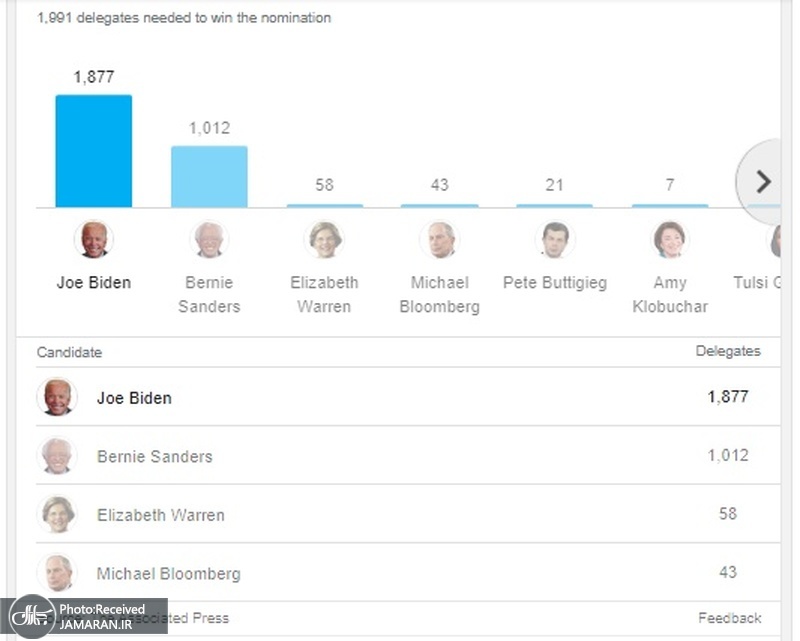800x641 pixels.
Task: Click Bernie Sanders name in the table
Action: 155,457
